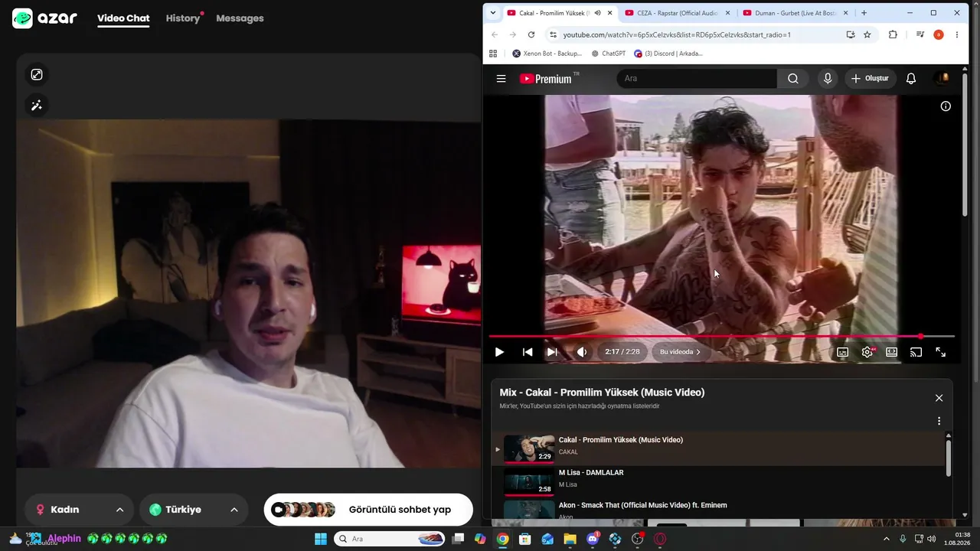
Task: Reload the YouTube page
Action: point(531,34)
